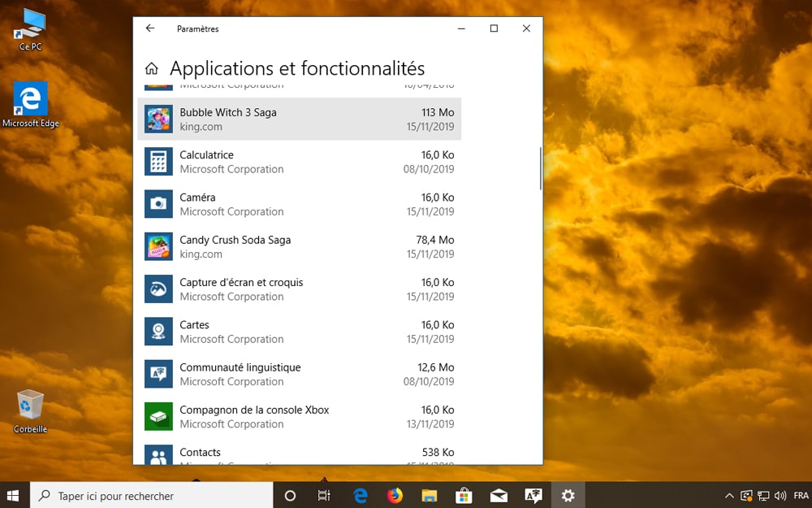
Task: Select the 'Communauté linguistique' app name
Action: point(240,367)
